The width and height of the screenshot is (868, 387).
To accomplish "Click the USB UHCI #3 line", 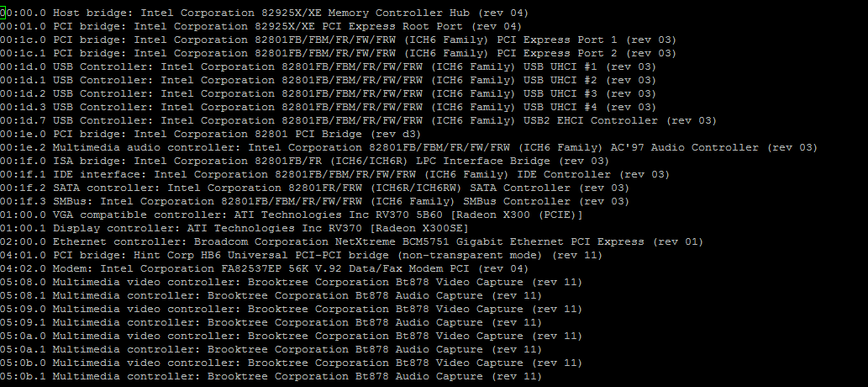I will (x=328, y=93).
